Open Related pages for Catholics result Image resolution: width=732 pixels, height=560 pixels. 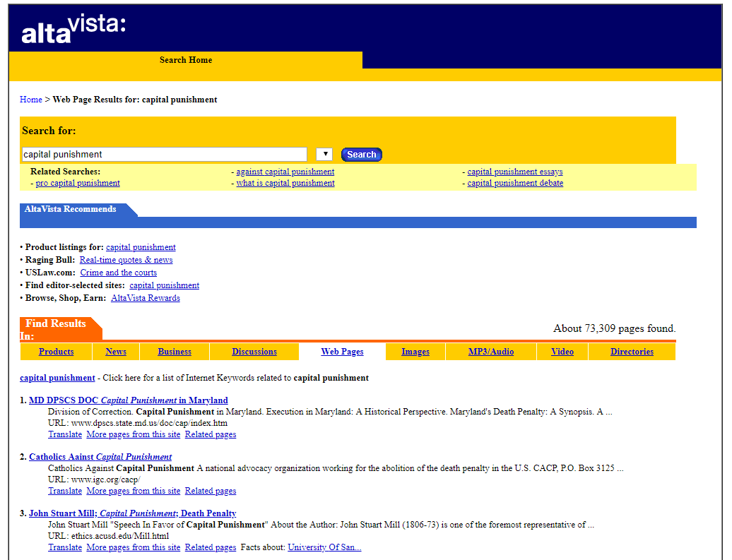coord(211,491)
